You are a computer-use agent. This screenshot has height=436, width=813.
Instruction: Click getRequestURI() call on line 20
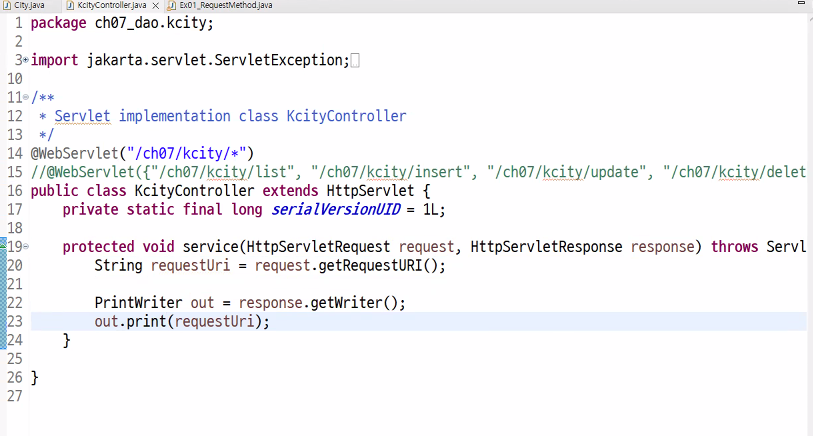(x=378, y=265)
